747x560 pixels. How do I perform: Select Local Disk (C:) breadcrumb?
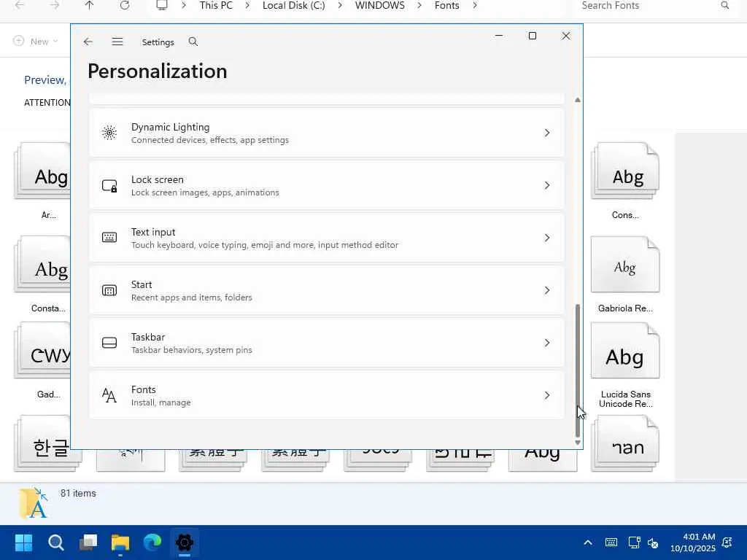point(293,5)
